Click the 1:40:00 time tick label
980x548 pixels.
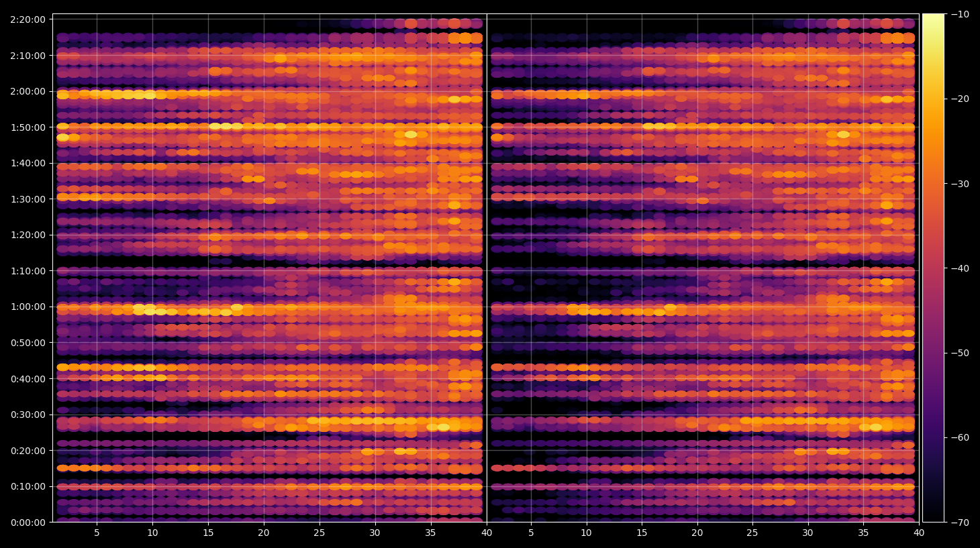[x=28, y=163]
